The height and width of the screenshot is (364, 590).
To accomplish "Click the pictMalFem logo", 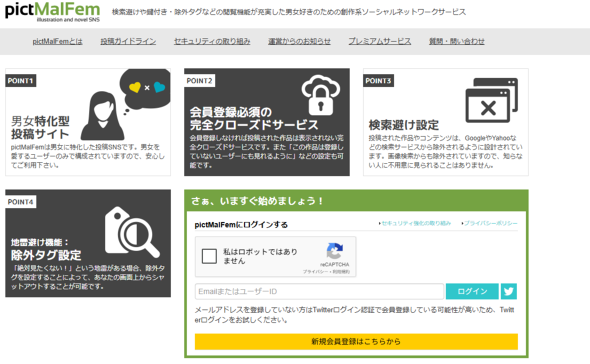I will [53, 12].
